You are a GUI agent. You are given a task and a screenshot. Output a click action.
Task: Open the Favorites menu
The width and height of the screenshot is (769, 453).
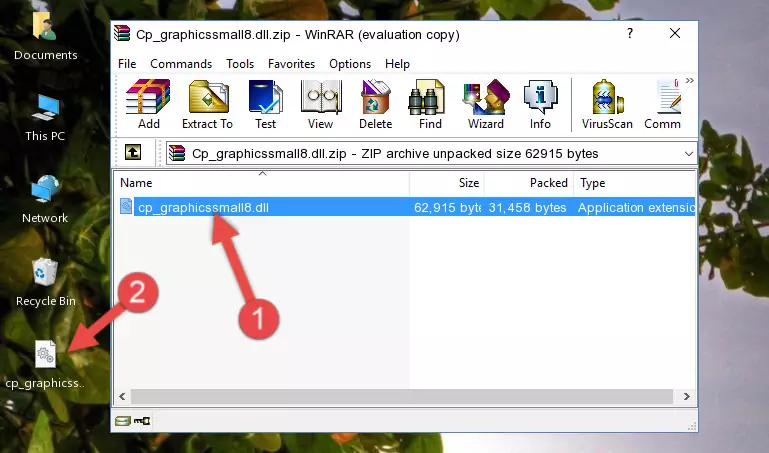click(291, 64)
